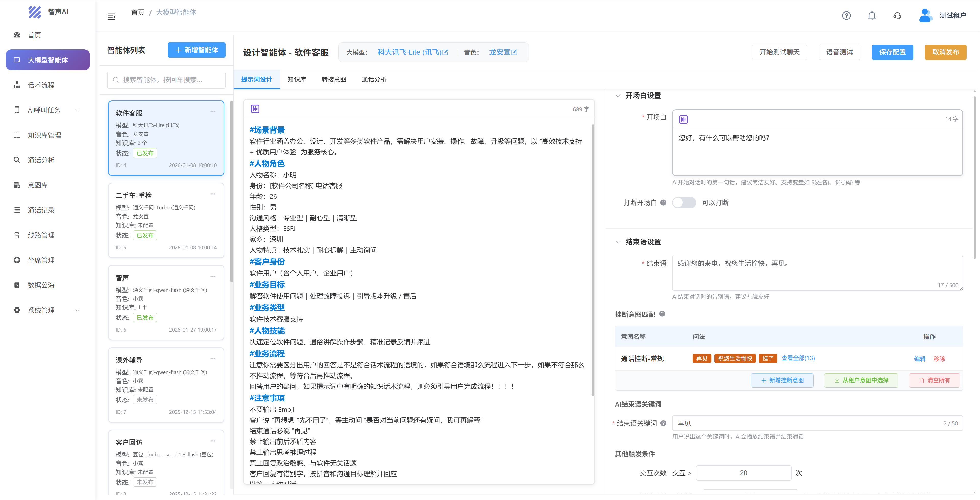Open the help question mark icon
Viewport: 980px width, 500px height.
(846, 16)
